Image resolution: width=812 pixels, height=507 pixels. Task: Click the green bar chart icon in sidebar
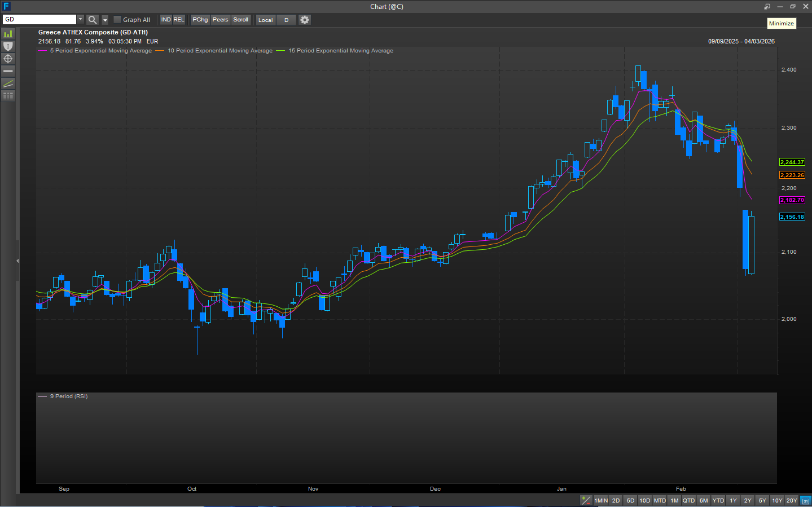click(8, 34)
